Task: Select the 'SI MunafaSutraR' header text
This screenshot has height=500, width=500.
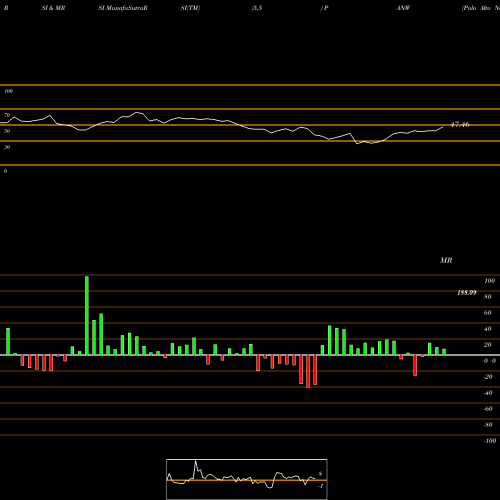Action: [123, 8]
